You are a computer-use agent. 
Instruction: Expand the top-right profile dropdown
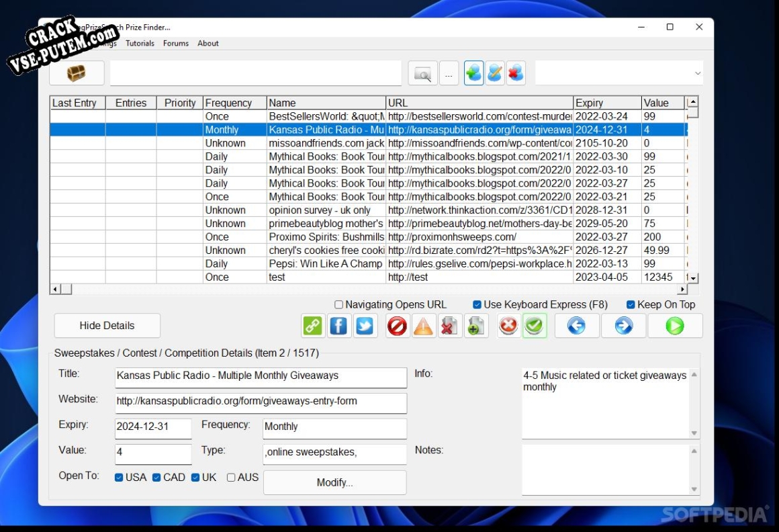(698, 73)
